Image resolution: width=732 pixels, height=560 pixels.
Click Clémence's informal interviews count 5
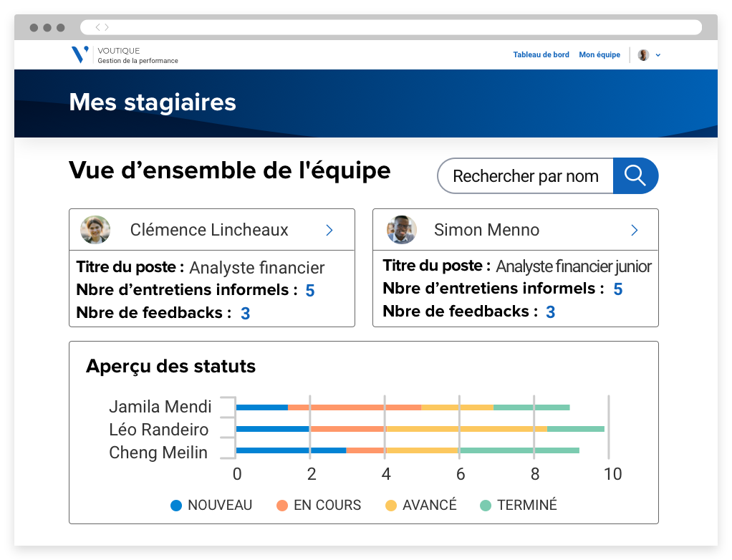[x=310, y=291]
